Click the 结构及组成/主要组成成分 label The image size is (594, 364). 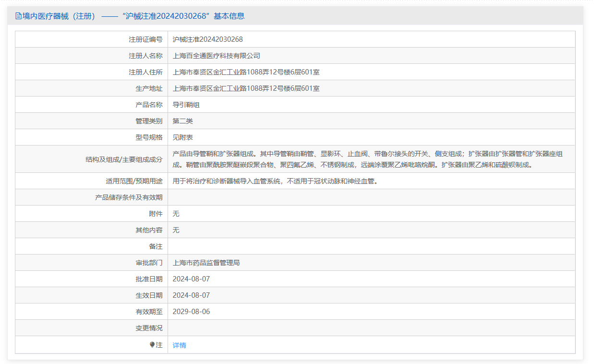124,159
